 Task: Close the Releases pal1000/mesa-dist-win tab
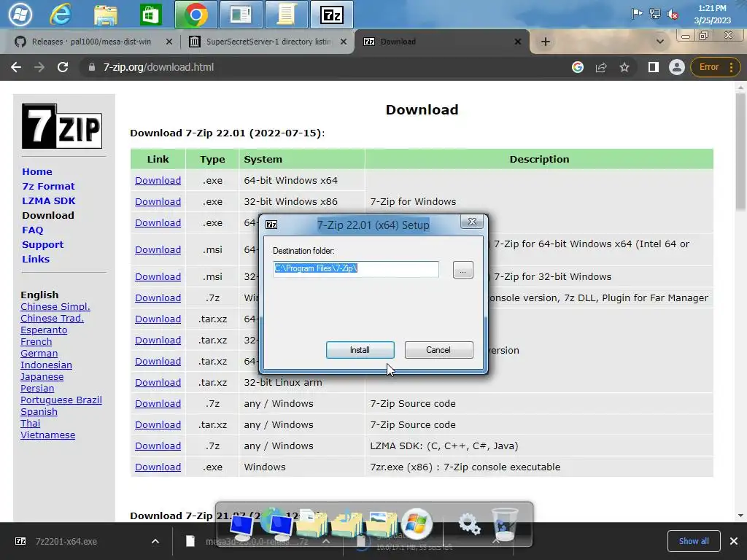[x=169, y=42]
